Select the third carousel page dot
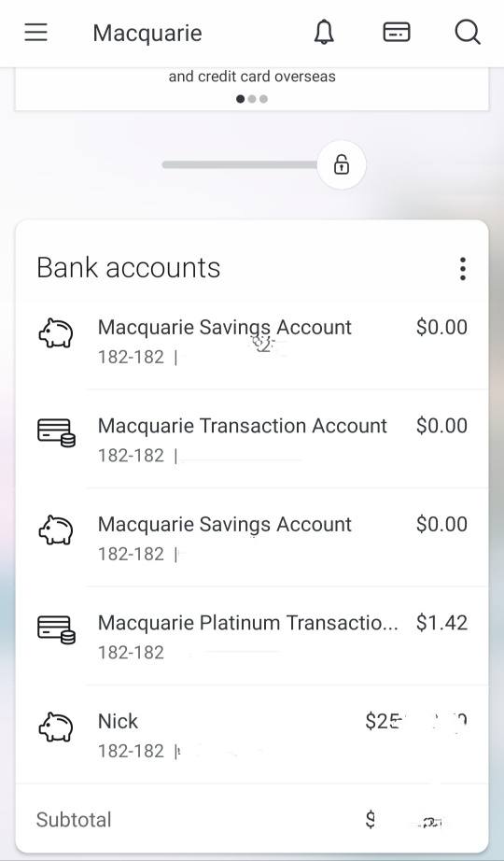The height and width of the screenshot is (861, 504). tap(263, 99)
